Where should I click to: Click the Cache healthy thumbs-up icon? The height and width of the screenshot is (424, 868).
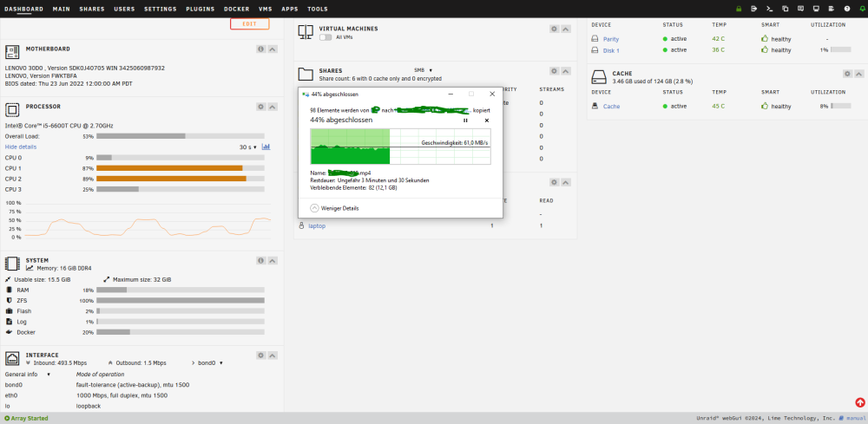coord(765,106)
